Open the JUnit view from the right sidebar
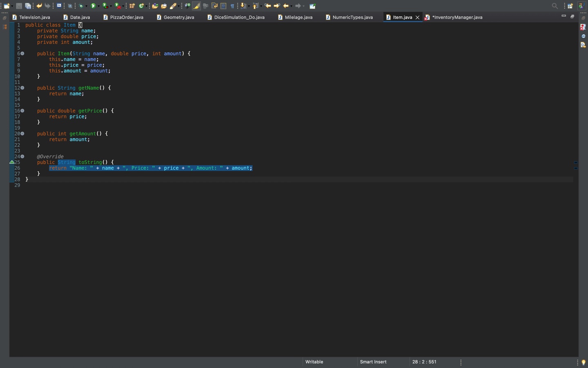 tap(584, 27)
